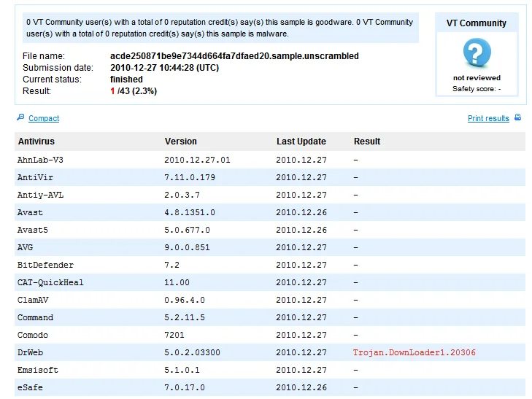Click the DrWeb antivirus name
This screenshot has width=532, height=399.
pyautogui.click(x=30, y=352)
